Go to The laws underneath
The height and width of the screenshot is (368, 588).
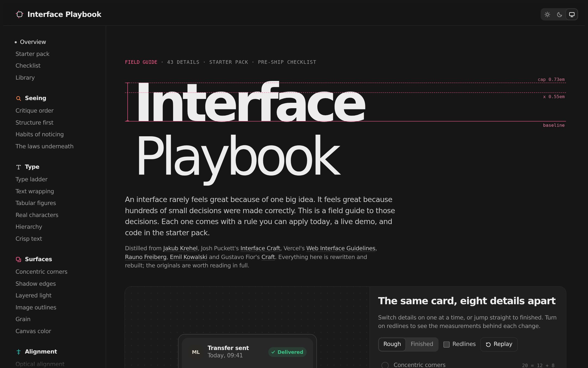pos(44,146)
